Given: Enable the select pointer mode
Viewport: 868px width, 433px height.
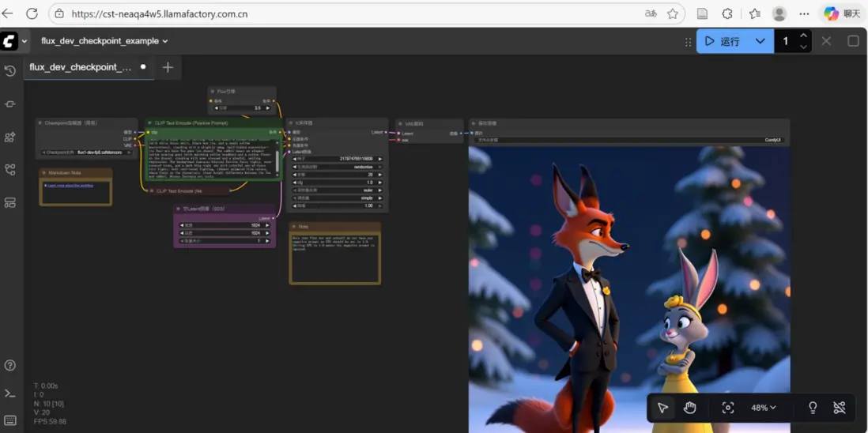Looking at the screenshot, I should click(662, 408).
